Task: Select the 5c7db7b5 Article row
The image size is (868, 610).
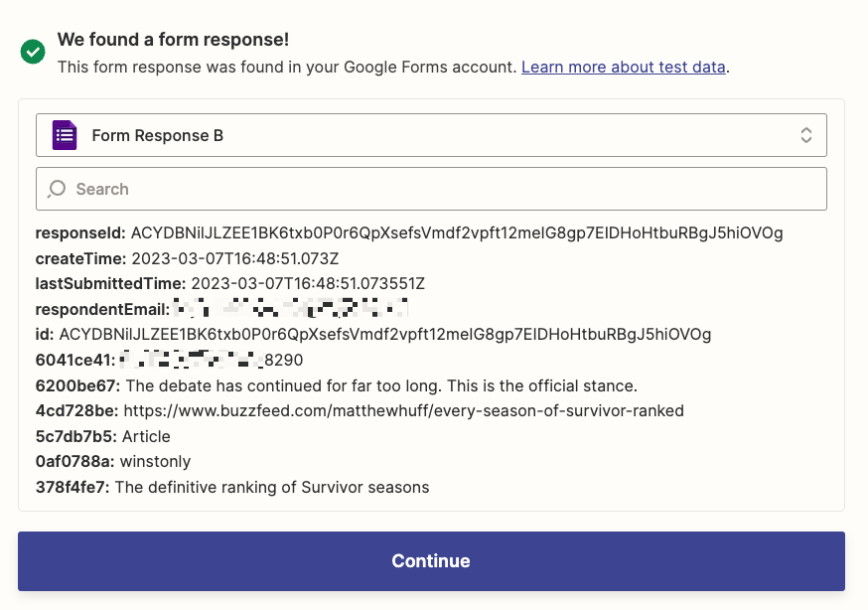Action: [103, 436]
